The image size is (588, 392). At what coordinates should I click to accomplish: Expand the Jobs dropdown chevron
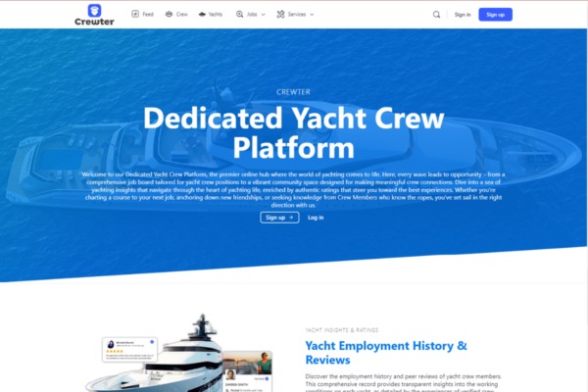[x=263, y=15]
